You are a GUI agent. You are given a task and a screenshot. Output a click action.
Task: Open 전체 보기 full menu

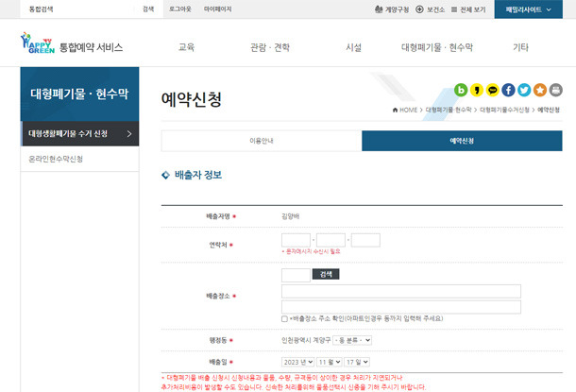coord(468,9)
